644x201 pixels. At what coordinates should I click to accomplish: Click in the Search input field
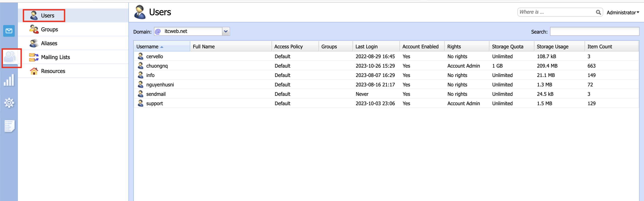(x=594, y=32)
